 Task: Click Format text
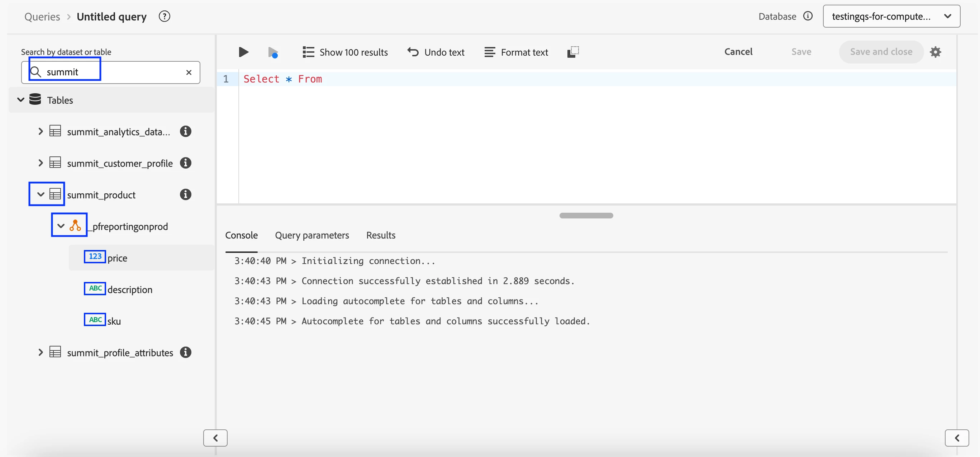point(516,52)
